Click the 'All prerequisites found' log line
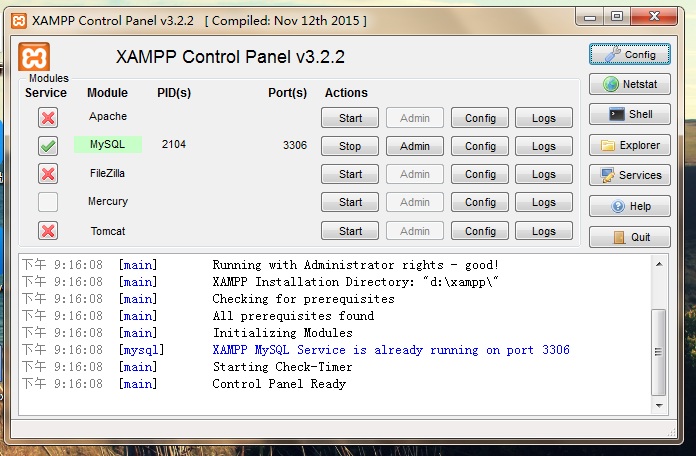Screen dimensions: 696x456 (x=293, y=316)
